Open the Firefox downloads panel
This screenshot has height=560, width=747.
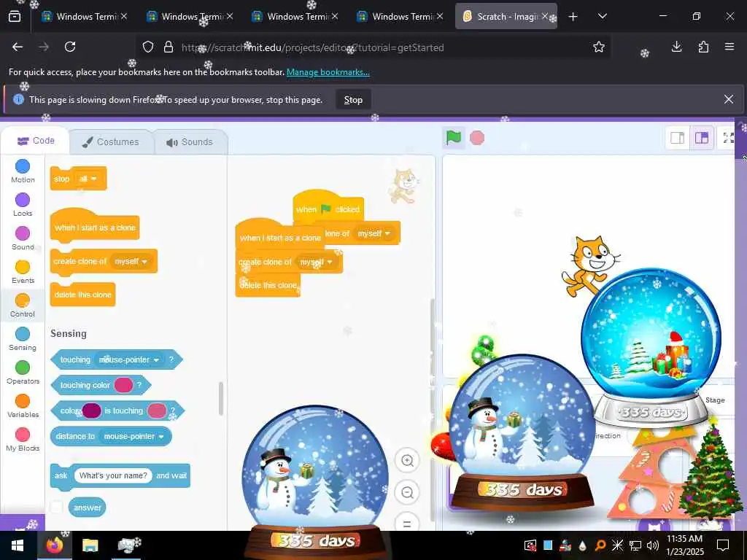click(x=676, y=47)
